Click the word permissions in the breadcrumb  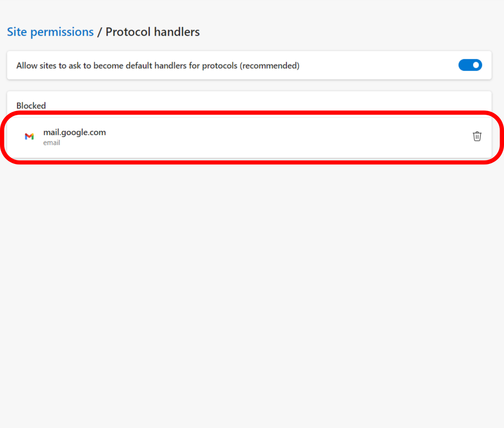[x=62, y=32]
